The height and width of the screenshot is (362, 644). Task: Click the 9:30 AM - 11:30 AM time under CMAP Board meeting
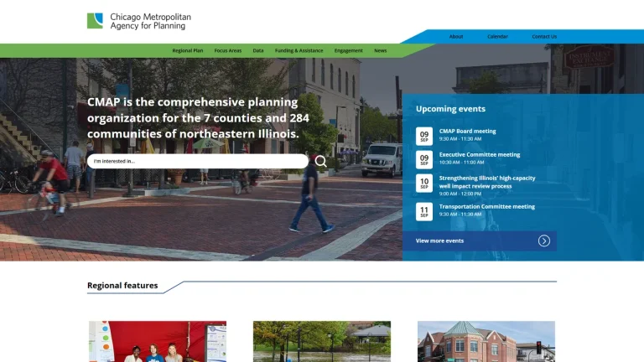coord(460,139)
